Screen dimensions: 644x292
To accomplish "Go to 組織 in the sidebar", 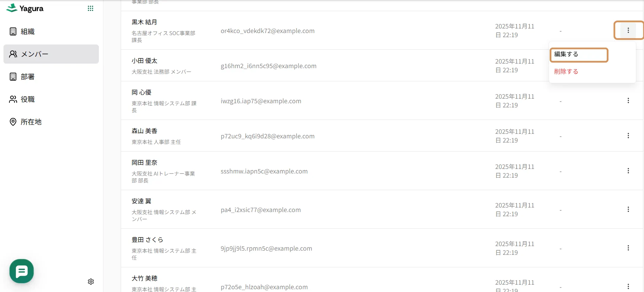I will pyautogui.click(x=51, y=32).
